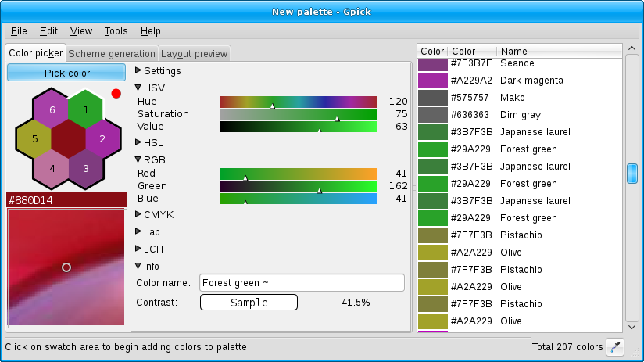Collapse the HSV section
Image resolution: width=644 pixels, height=362 pixels.
[x=138, y=88]
